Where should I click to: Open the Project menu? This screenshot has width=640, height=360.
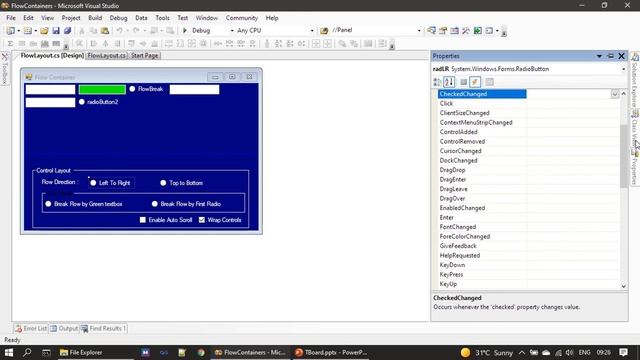[71, 18]
